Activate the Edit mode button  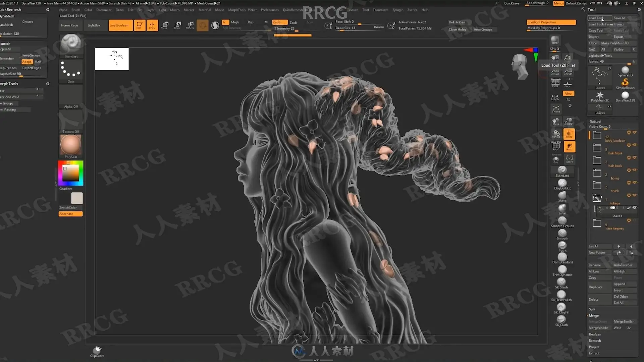click(x=140, y=25)
